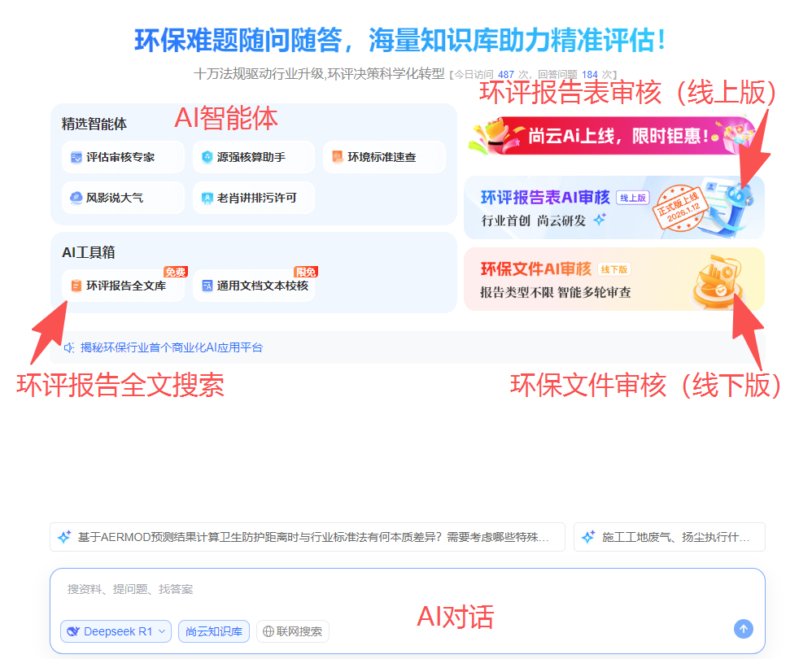Toggle the 联网搜索 web search option
The width and height of the screenshot is (812, 659).
click(x=292, y=631)
